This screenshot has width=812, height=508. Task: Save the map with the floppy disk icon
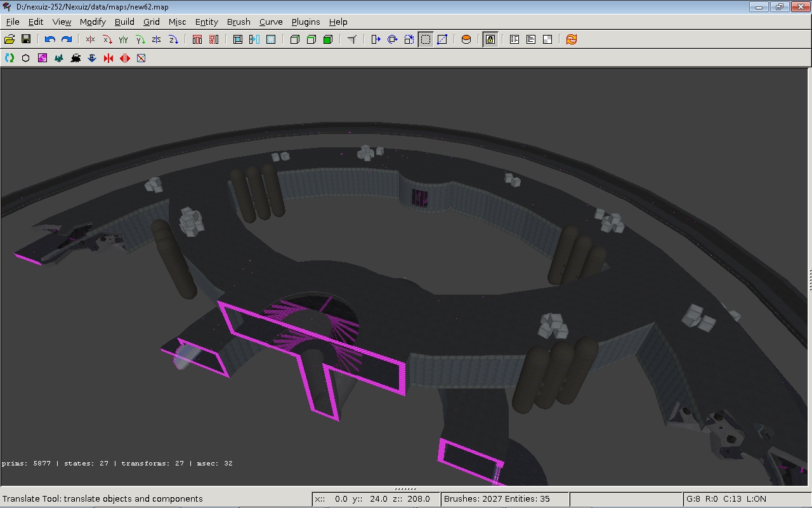[26, 39]
